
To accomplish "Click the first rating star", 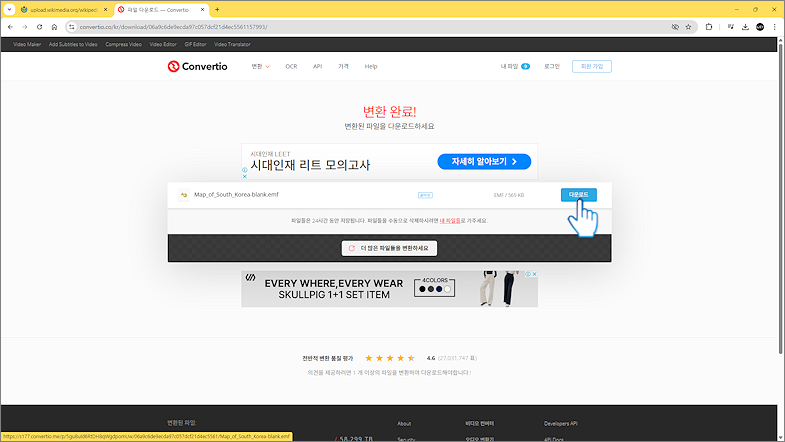I will (369, 358).
